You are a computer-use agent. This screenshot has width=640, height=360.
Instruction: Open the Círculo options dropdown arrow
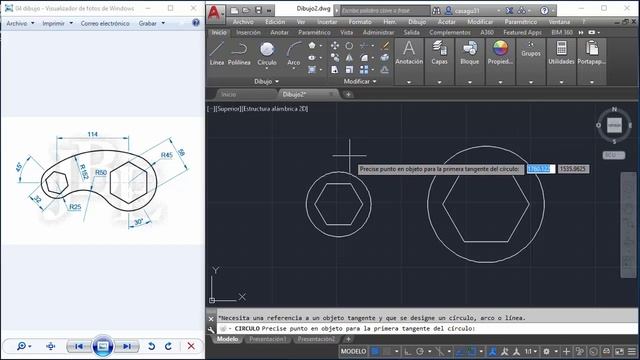pos(267,69)
